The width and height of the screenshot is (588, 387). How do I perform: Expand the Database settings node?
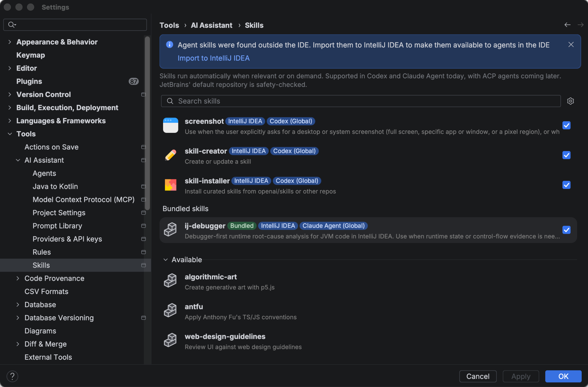tap(18, 305)
